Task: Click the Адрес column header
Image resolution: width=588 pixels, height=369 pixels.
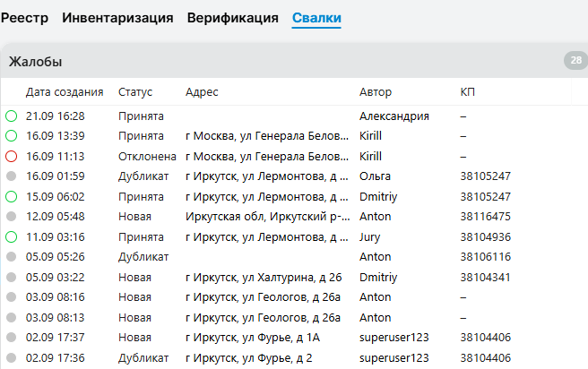Action: click(202, 92)
